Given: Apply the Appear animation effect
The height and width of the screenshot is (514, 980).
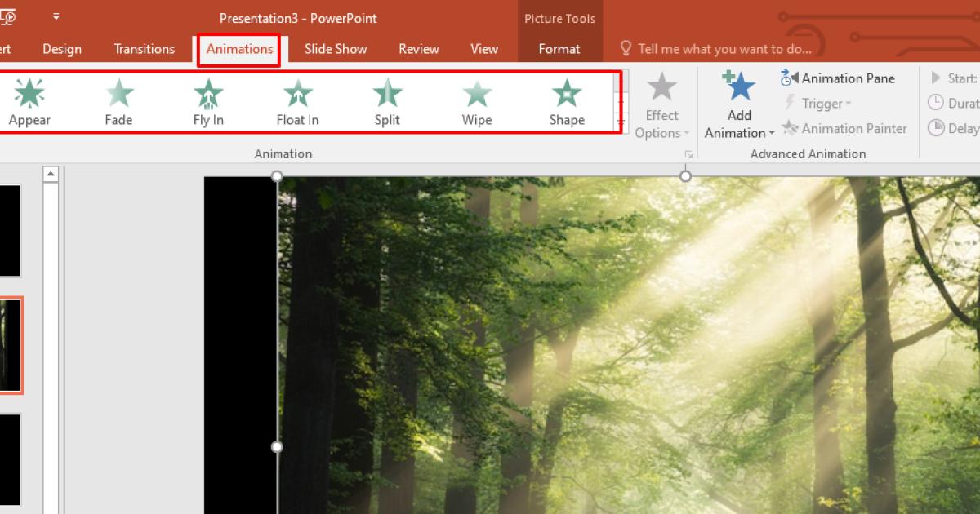Looking at the screenshot, I should tap(29, 103).
